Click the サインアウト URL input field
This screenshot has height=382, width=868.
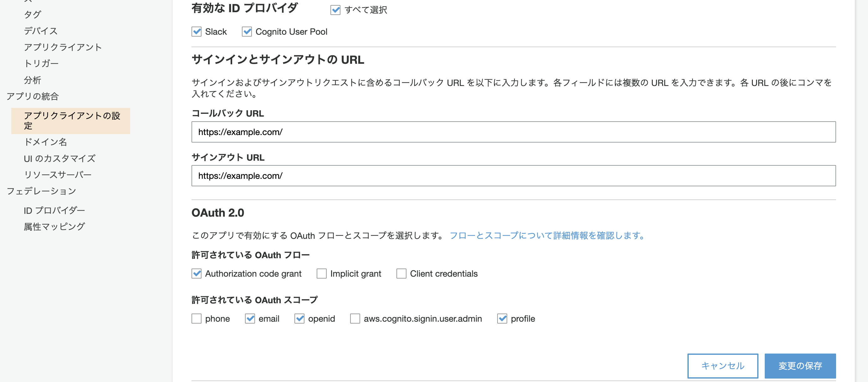(x=513, y=176)
